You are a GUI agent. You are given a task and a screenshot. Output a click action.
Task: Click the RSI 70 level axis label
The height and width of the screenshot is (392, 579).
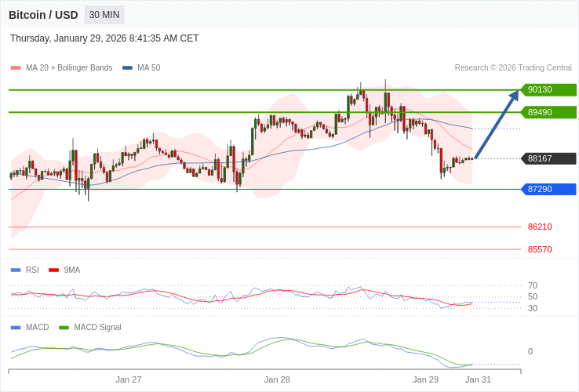533,285
